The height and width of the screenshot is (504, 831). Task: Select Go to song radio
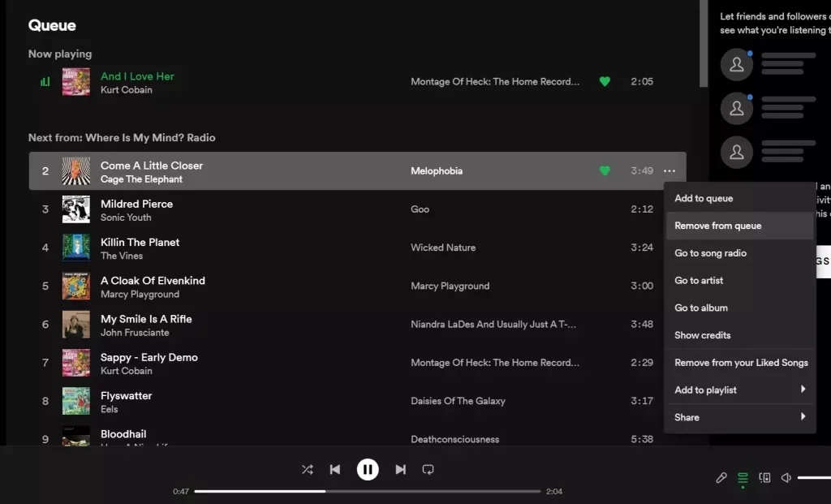(740, 253)
